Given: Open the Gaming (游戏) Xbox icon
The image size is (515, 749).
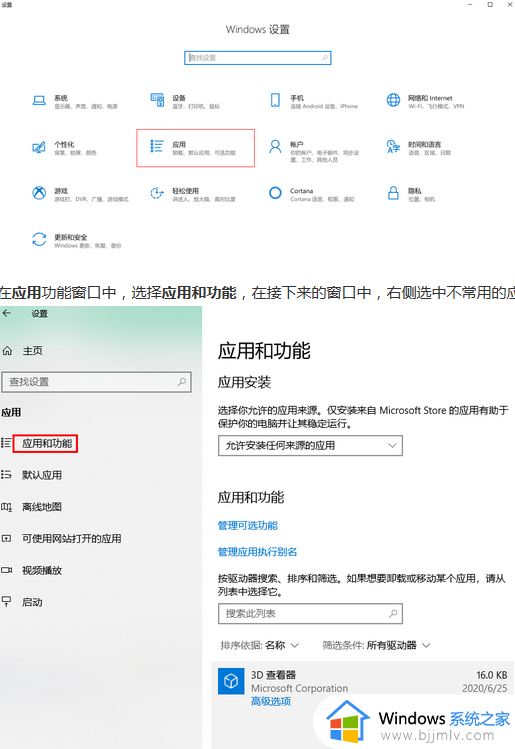Looking at the screenshot, I should tap(39, 193).
